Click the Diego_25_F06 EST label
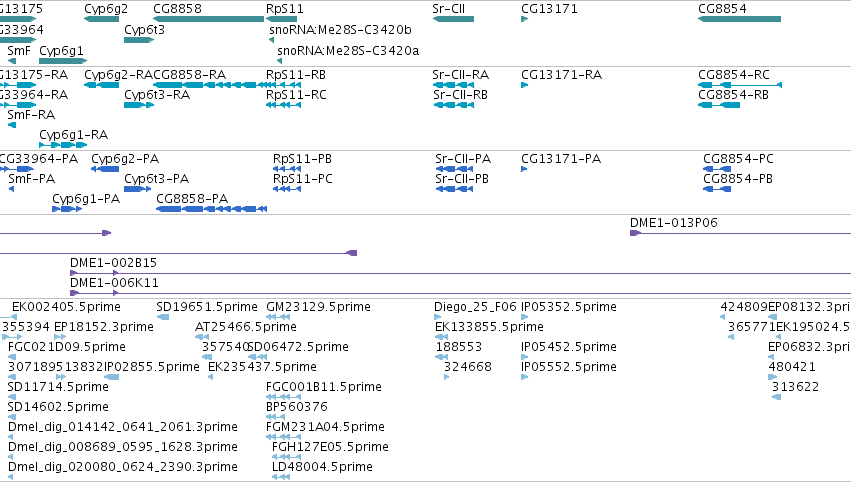The width and height of the screenshot is (851, 482). (x=475, y=307)
